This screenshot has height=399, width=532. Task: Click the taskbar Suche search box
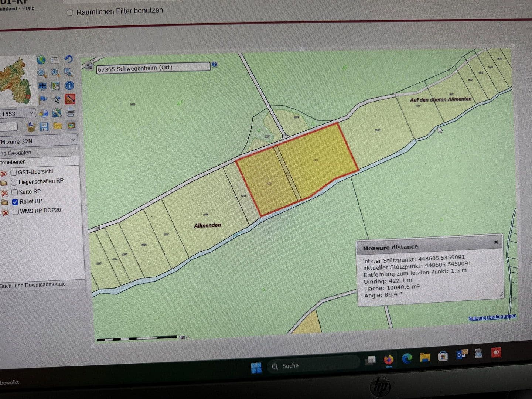tap(314, 365)
